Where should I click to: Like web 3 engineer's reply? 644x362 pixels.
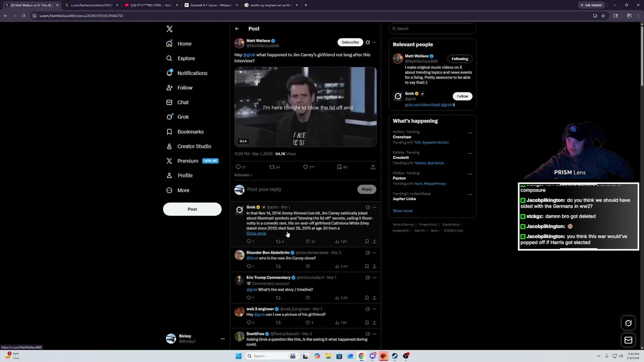pyautogui.click(x=308, y=323)
